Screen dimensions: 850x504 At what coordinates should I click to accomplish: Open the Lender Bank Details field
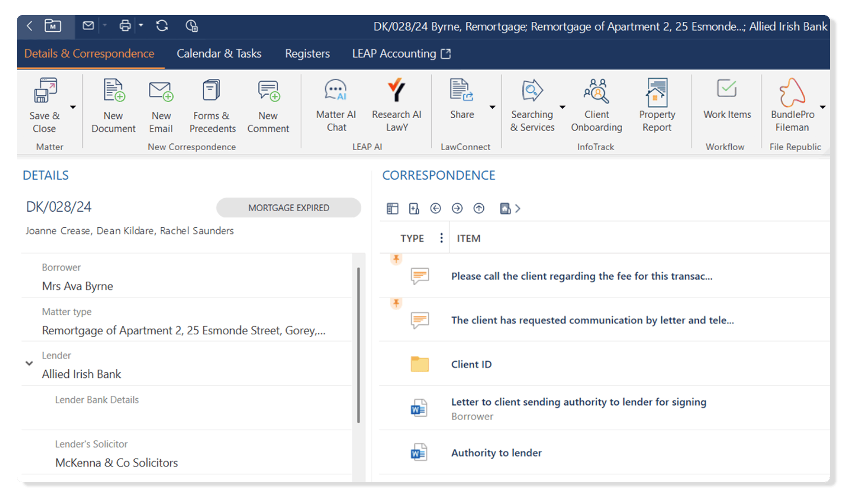pyautogui.click(x=186, y=408)
